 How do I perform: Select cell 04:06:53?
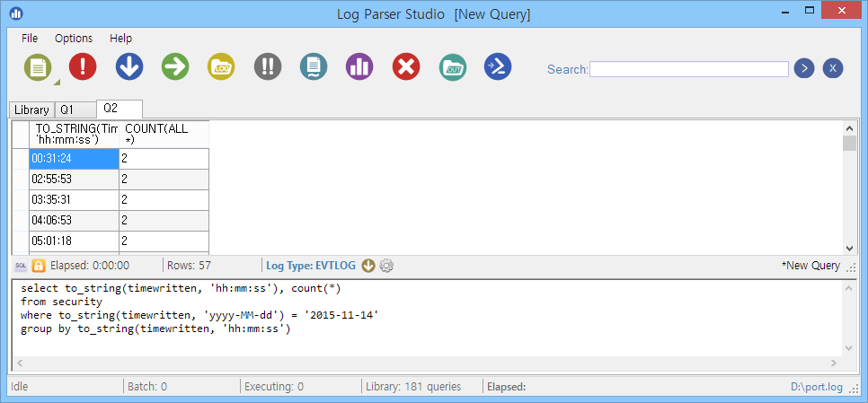coord(75,221)
